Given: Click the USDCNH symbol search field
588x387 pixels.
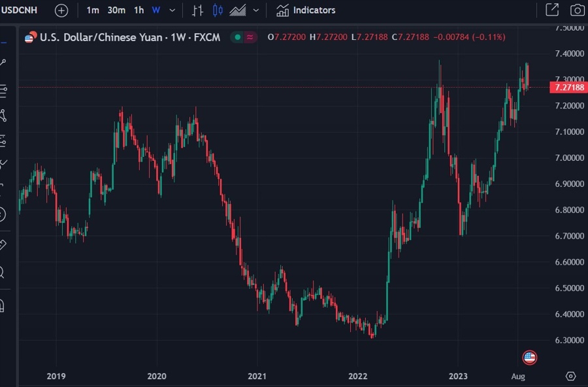Looking at the screenshot, I should [x=20, y=10].
